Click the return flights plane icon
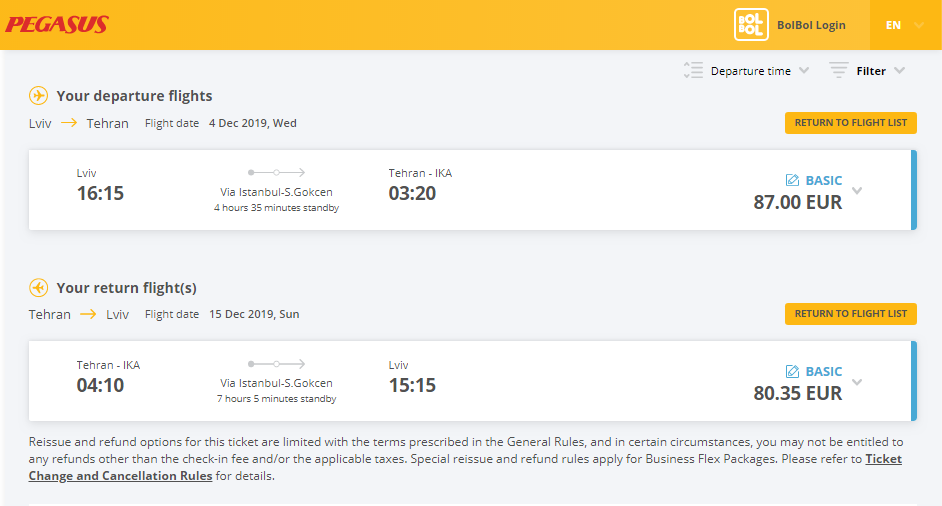Image resolution: width=942 pixels, height=506 pixels. point(38,288)
